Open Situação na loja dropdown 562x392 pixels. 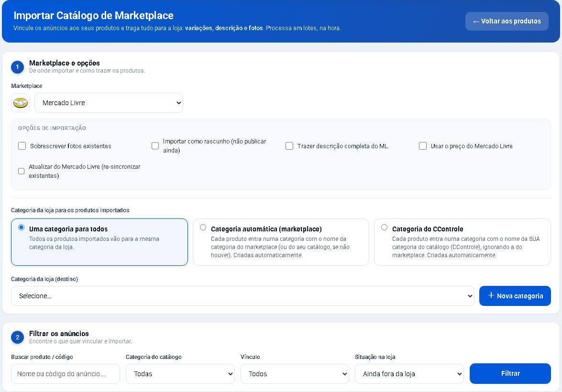click(x=409, y=374)
